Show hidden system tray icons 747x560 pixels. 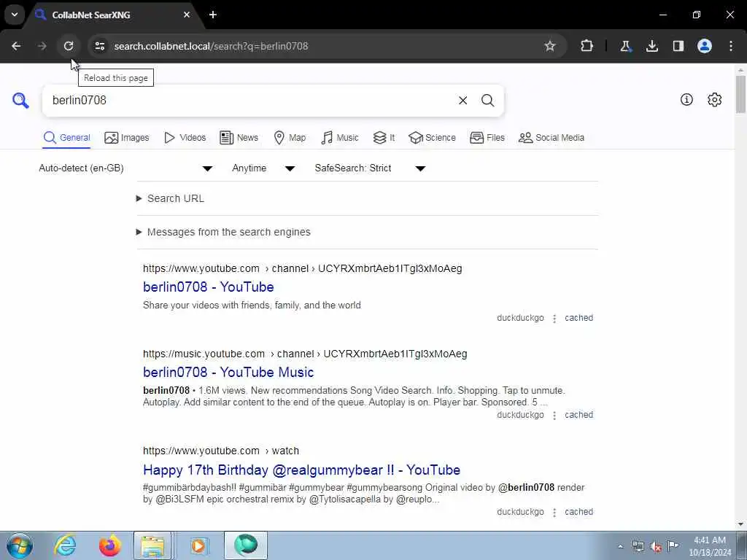point(620,547)
